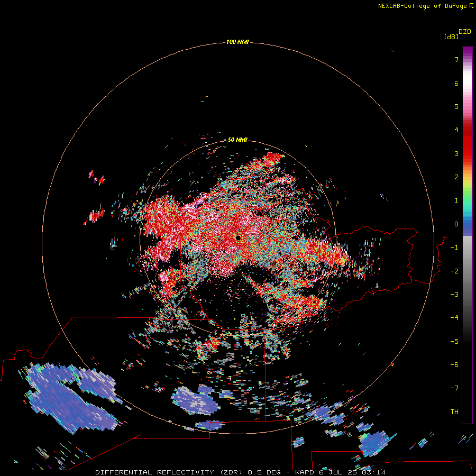Click the color scale value -6
This screenshot has height=476, width=476.
click(454, 365)
